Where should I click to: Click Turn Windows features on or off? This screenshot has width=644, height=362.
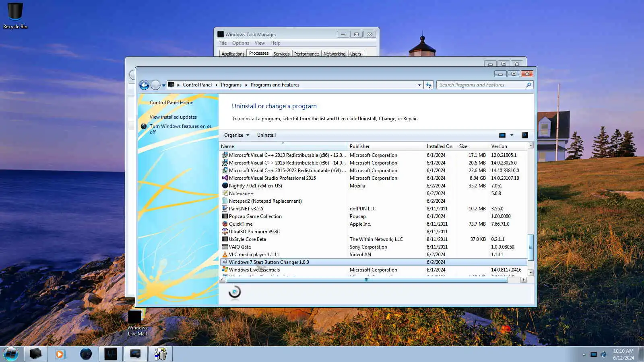(x=180, y=129)
